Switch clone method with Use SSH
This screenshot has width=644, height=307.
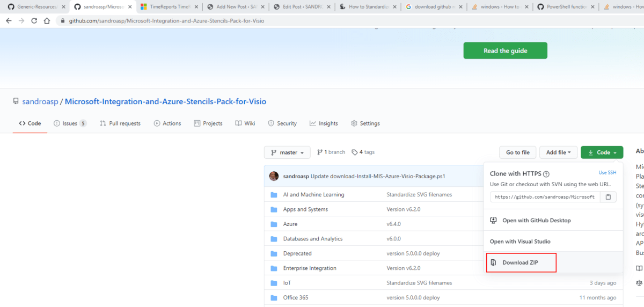pos(608,173)
